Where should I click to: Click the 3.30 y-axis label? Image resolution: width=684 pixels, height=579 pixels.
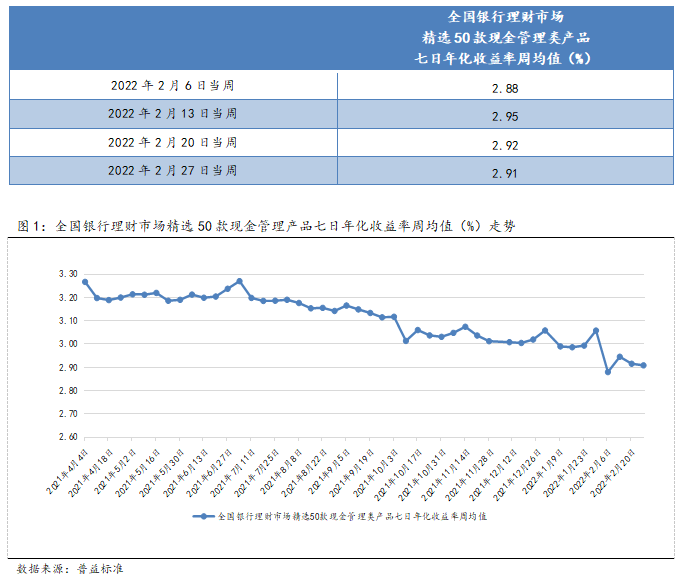coord(68,274)
